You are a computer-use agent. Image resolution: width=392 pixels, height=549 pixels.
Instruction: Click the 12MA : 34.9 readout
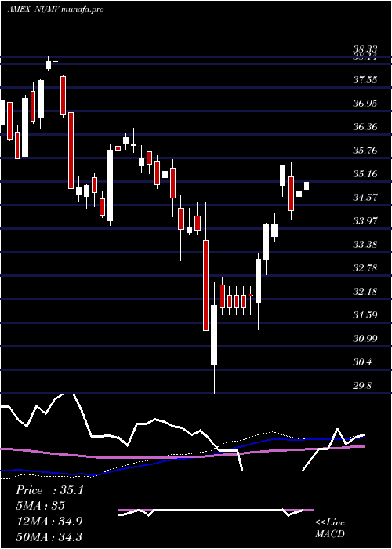[x=49, y=521]
